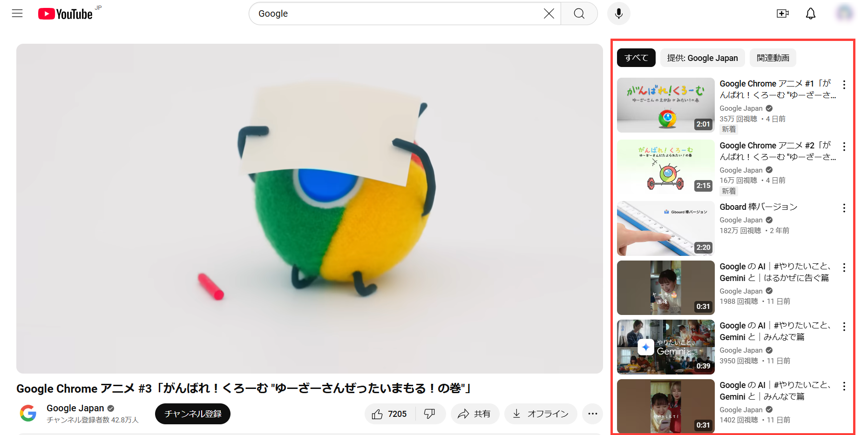Open the Google Chrome アニメ #2 title

click(x=777, y=151)
